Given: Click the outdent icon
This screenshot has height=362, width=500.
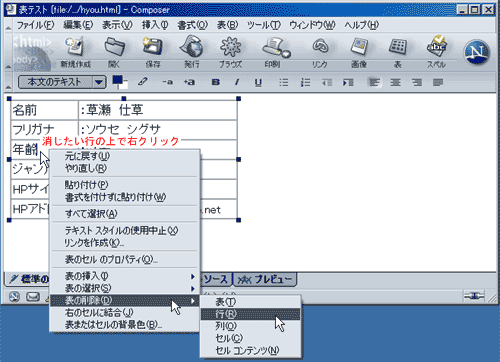Looking at the screenshot, I should [x=327, y=82].
